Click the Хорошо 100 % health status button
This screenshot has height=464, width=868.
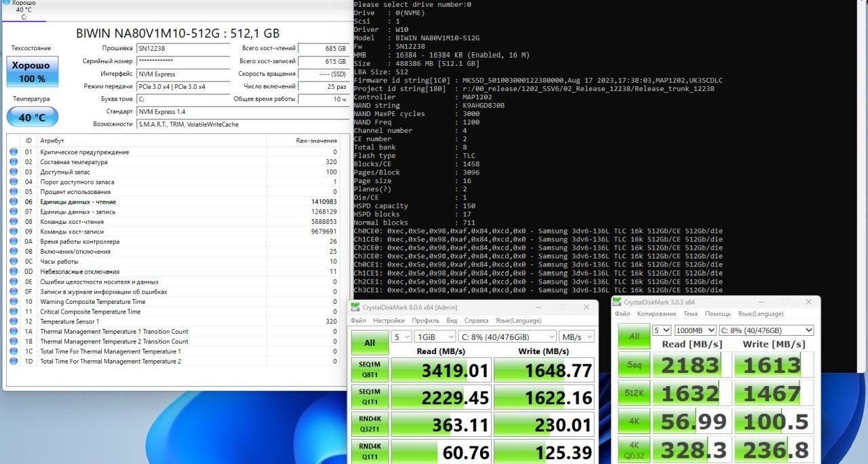pyautogui.click(x=33, y=72)
